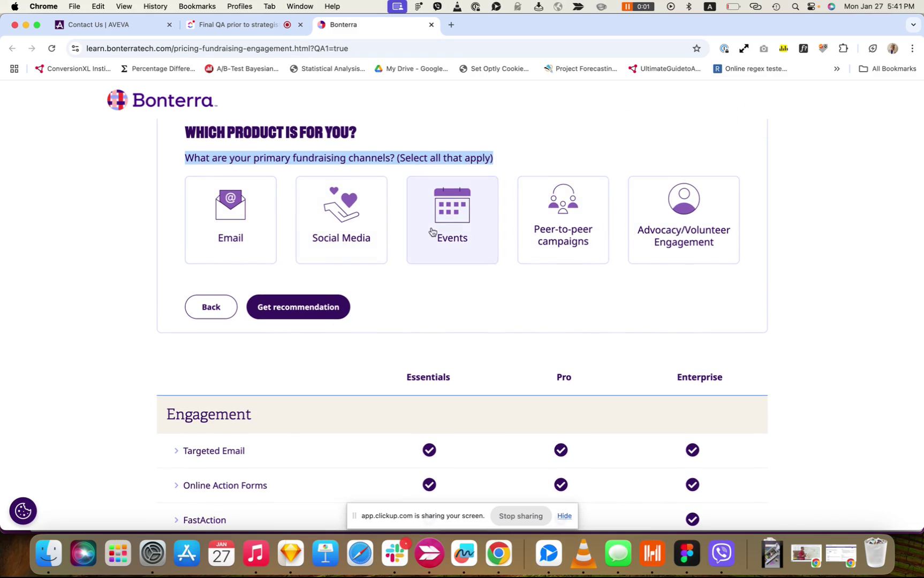Open the cookie preferences icon
This screenshot has width=924, height=578.
coord(23,511)
